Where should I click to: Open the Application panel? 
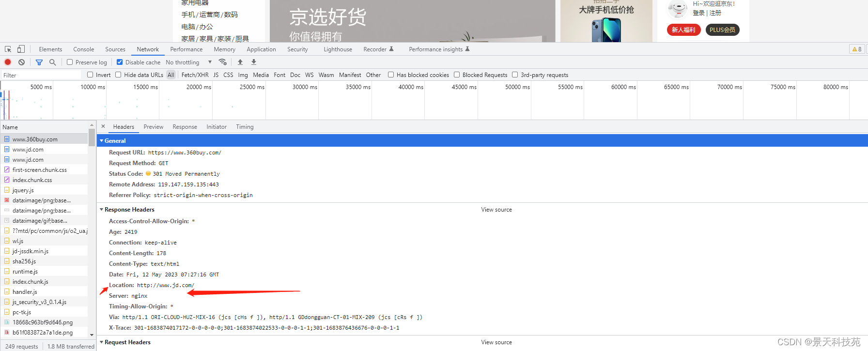(x=261, y=49)
